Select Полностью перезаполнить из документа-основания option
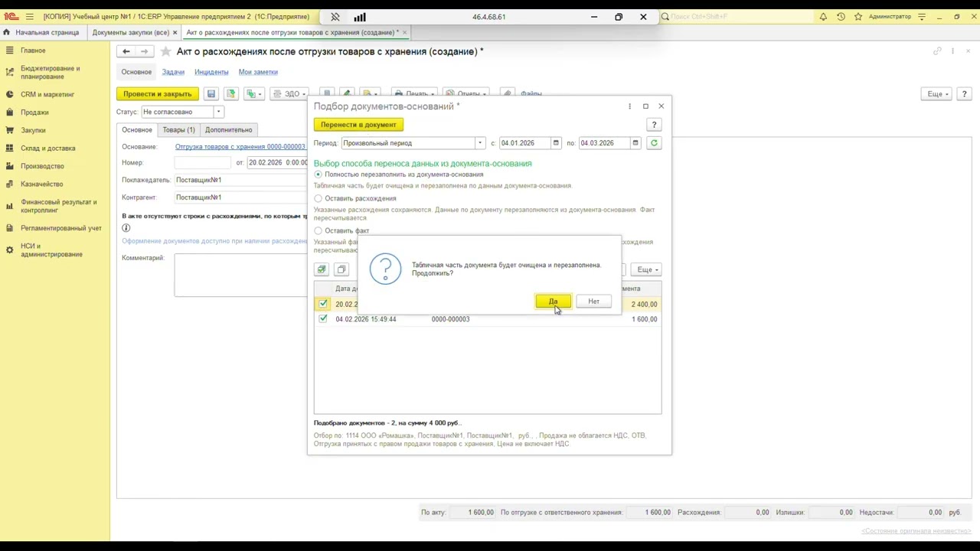The width and height of the screenshot is (980, 551). (318, 174)
